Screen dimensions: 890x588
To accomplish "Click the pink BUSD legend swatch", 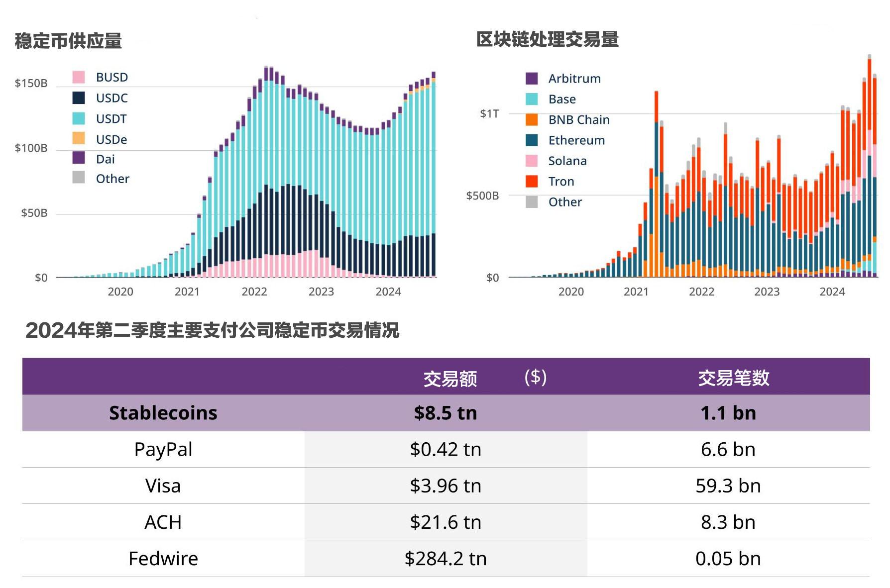I will click(79, 77).
